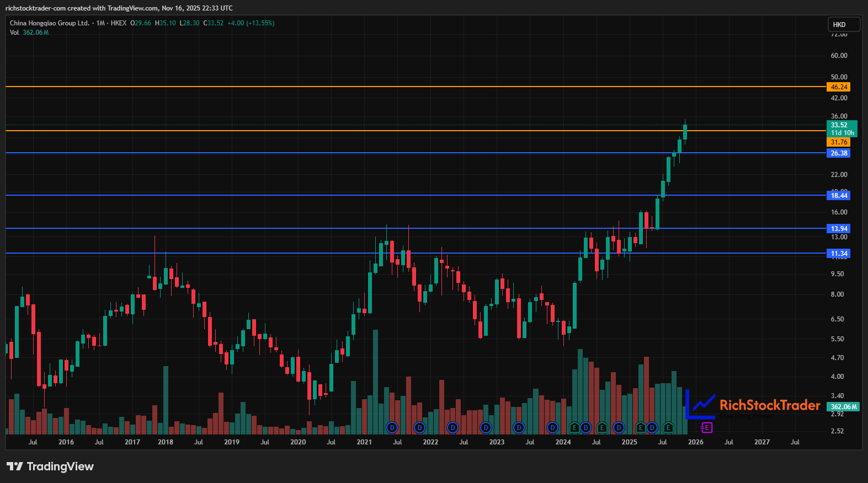Select the blue 18.44 price line label

coord(839,196)
